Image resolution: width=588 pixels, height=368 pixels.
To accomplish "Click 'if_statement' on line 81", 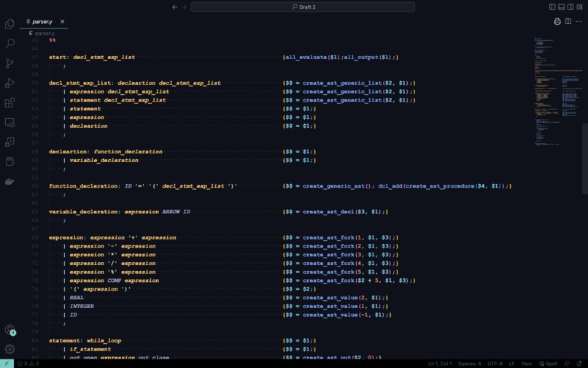I will coord(90,349).
